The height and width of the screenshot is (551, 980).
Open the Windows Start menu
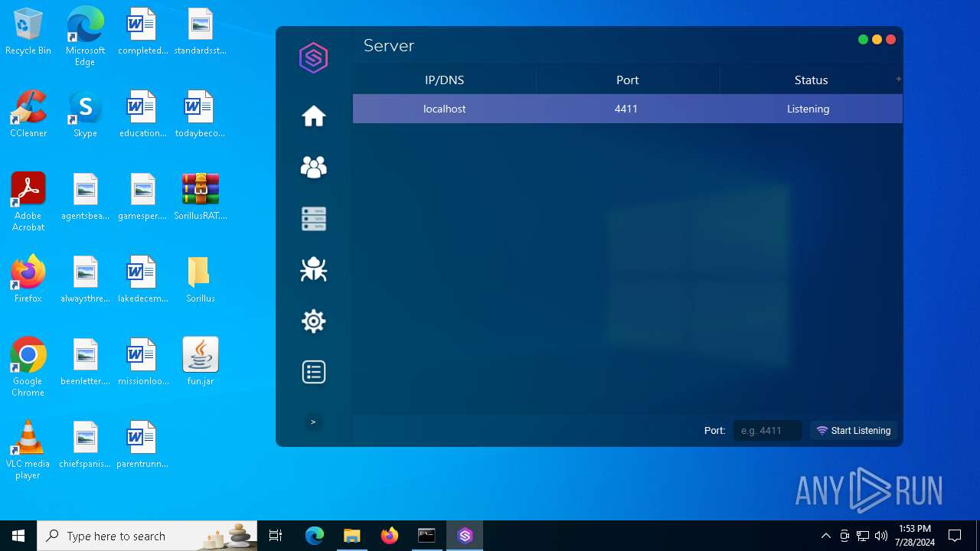coord(18,536)
